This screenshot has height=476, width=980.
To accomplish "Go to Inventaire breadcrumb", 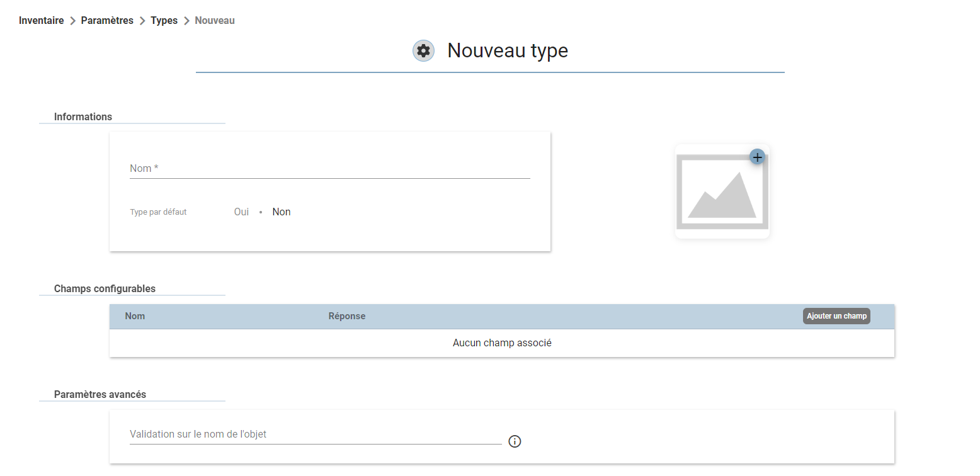I will coord(42,21).
